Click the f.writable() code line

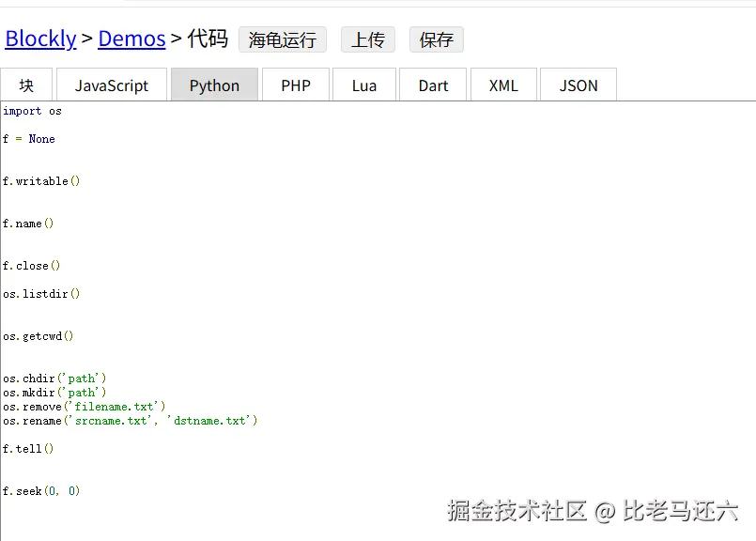click(41, 181)
